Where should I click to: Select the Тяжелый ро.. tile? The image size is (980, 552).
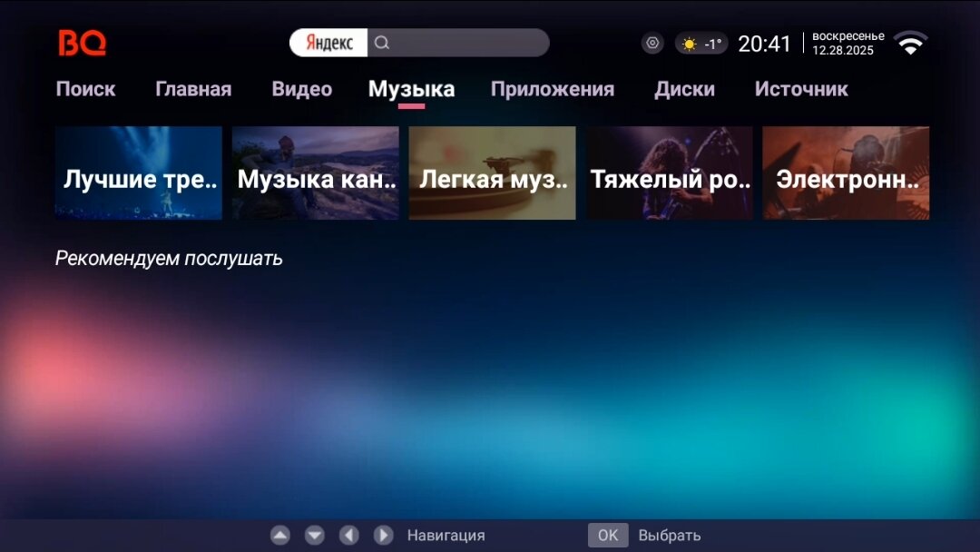click(x=670, y=173)
